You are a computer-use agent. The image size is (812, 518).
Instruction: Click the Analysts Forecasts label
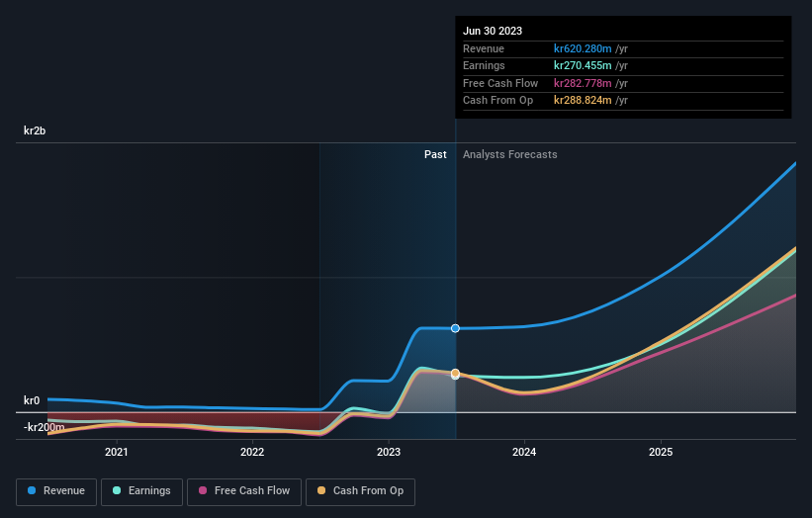(510, 155)
